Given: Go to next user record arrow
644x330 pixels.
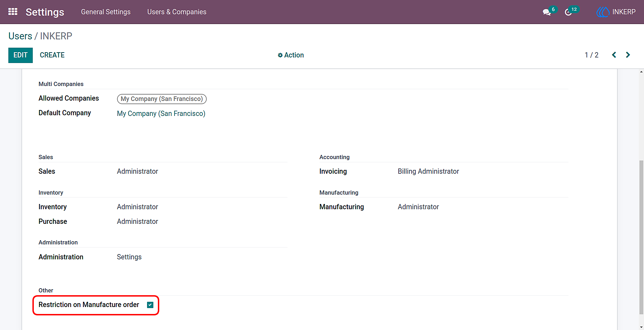Looking at the screenshot, I should coord(628,55).
